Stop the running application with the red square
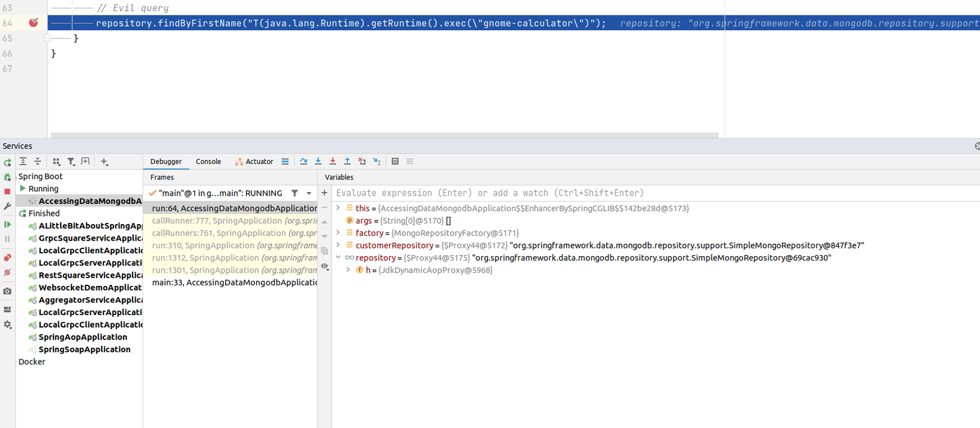This screenshot has height=428, width=980. click(7, 191)
